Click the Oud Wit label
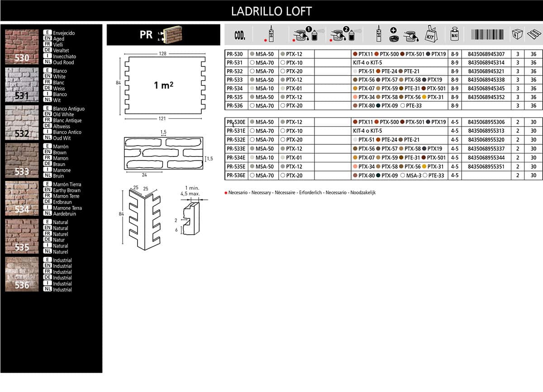 62,138
